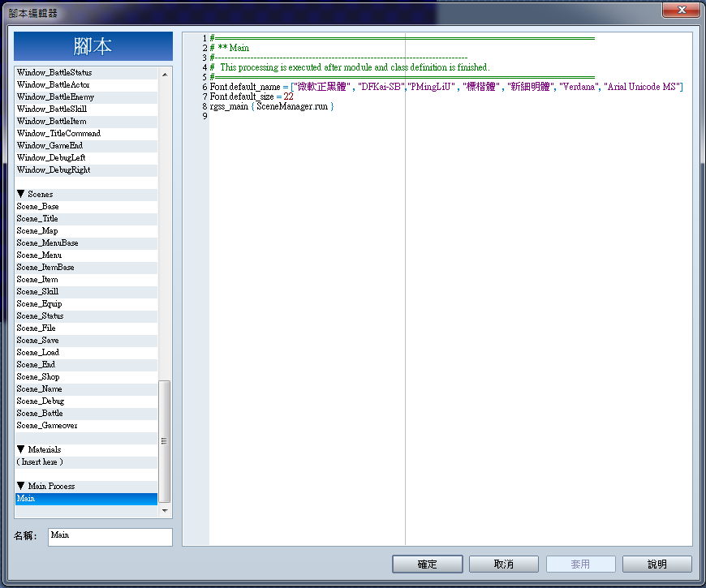
Task: Select the Window_TitleCommand script
Action: [87, 134]
